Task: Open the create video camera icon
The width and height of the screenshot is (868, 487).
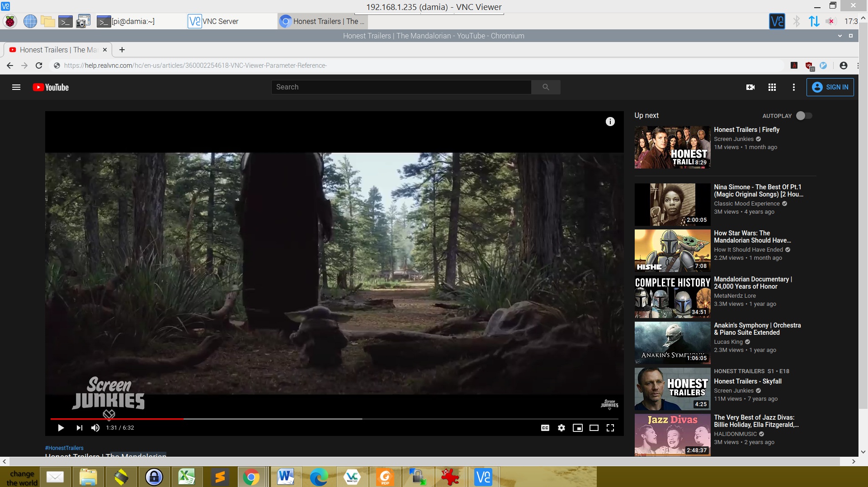Action: (750, 87)
